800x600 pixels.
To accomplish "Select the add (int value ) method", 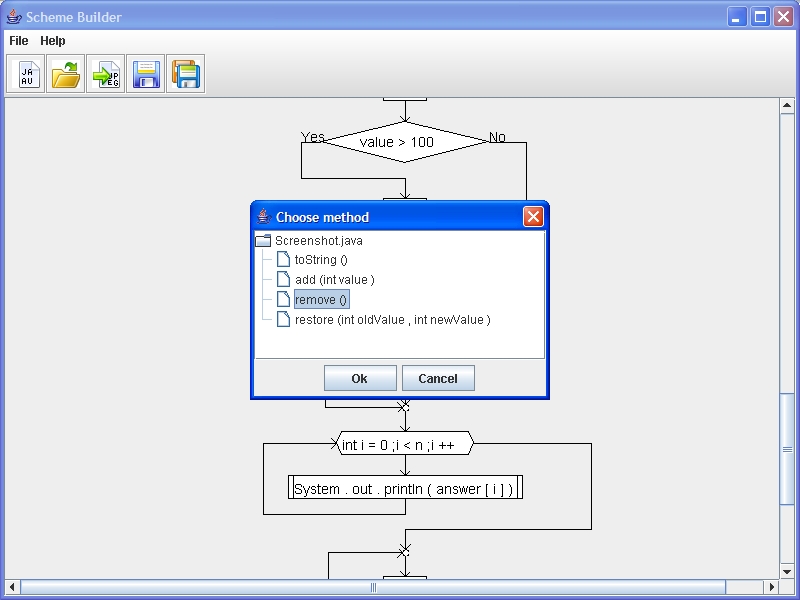I will [335, 280].
